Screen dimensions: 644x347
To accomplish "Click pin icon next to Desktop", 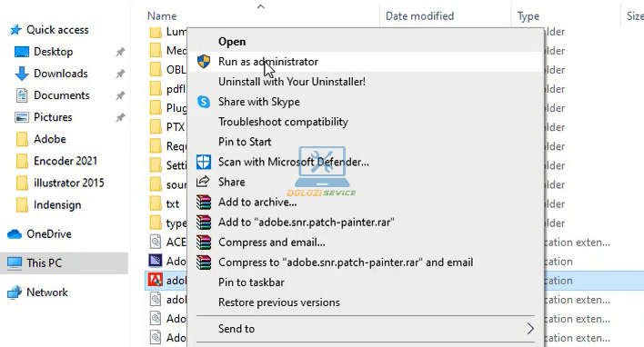I will (120, 52).
